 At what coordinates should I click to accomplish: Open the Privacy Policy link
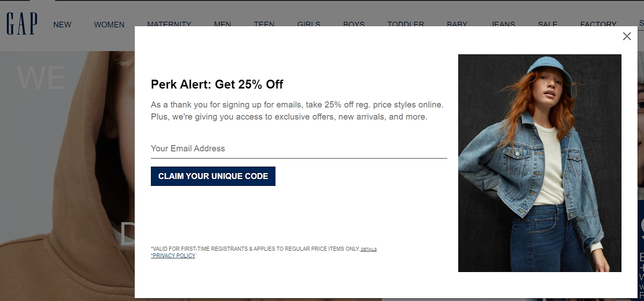(173, 256)
